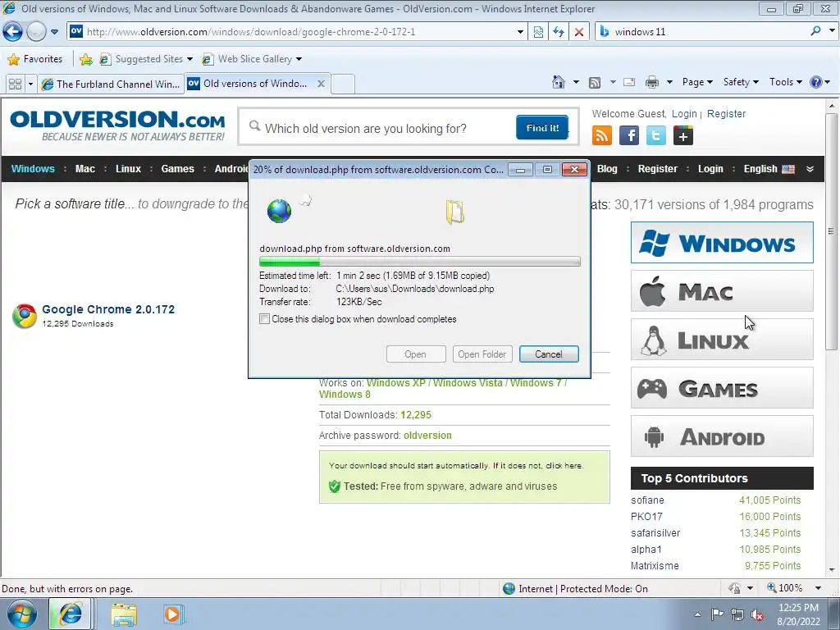Open the Compatibility View icon
840x630 pixels.
point(538,32)
